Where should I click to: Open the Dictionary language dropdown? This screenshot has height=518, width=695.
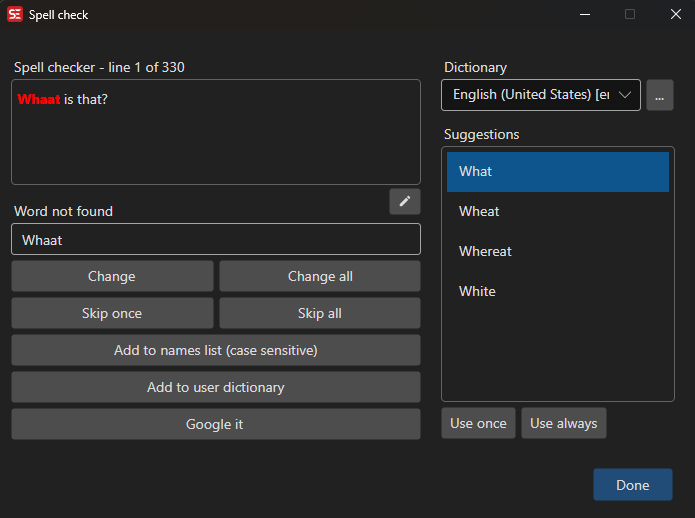pyautogui.click(x=541, y=95)
